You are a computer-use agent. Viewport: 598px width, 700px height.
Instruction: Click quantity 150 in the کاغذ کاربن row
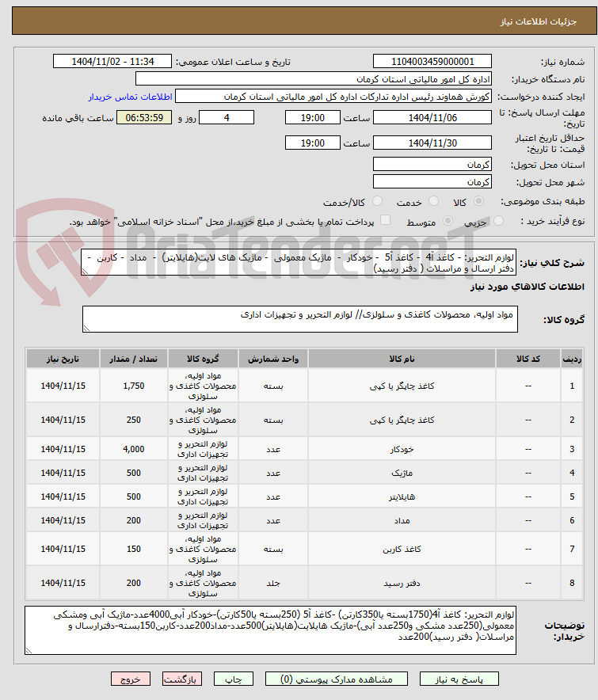134,549
